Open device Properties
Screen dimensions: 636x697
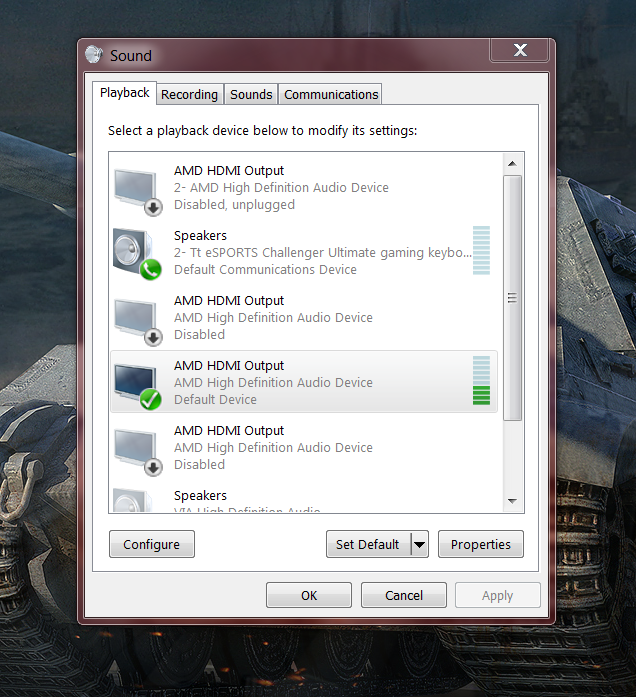click(x=481, y=544)
